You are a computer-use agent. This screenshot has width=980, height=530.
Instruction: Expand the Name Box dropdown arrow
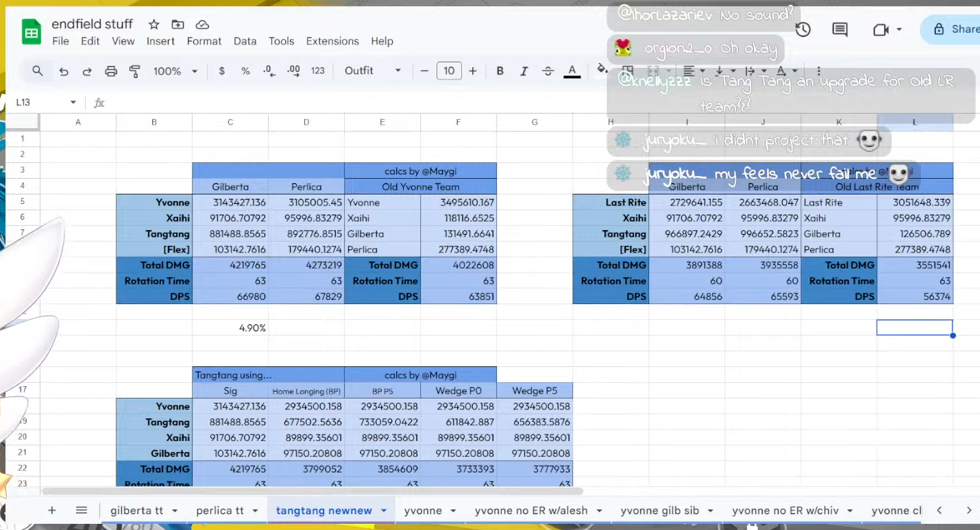coord(73,103)
